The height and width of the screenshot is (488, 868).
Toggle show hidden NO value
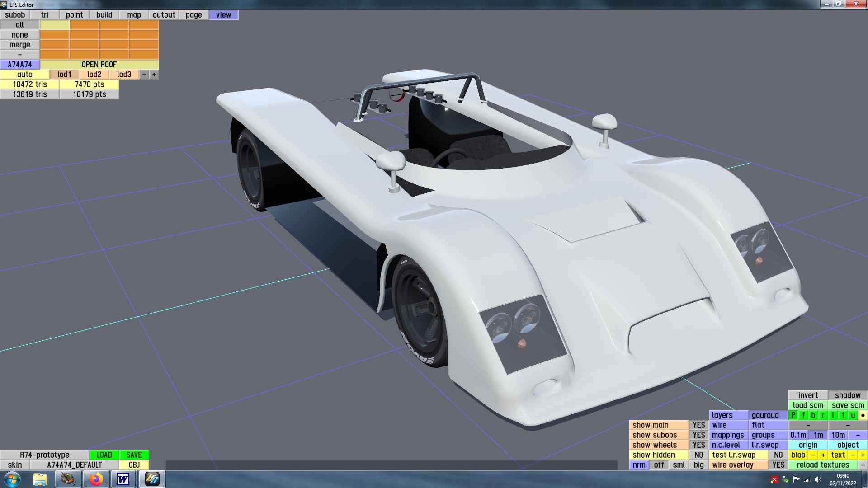698,455
